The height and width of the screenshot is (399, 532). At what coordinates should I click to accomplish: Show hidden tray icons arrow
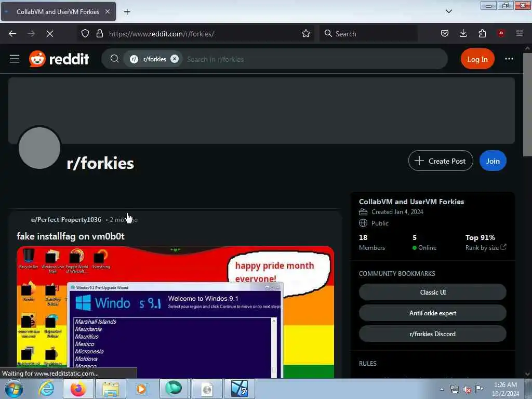pyautogui.click(x=442, y=390)
